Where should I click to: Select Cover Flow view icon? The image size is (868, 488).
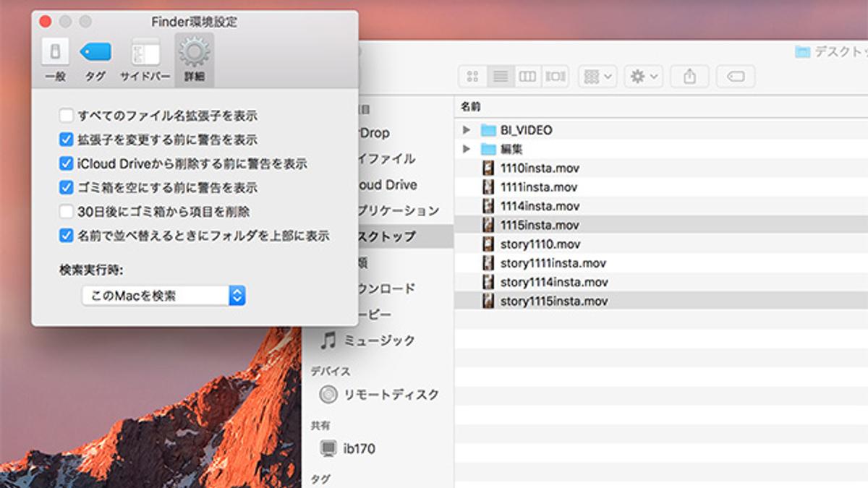[x=555, y=77]
